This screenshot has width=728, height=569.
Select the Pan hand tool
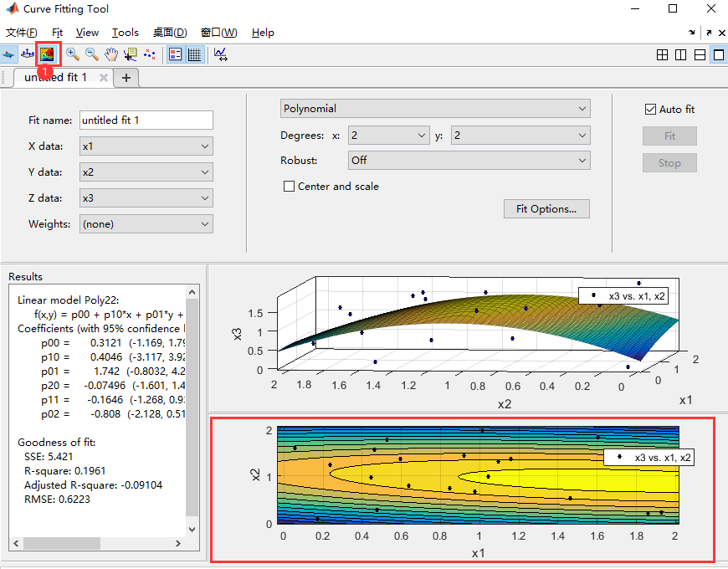[111, 54]
